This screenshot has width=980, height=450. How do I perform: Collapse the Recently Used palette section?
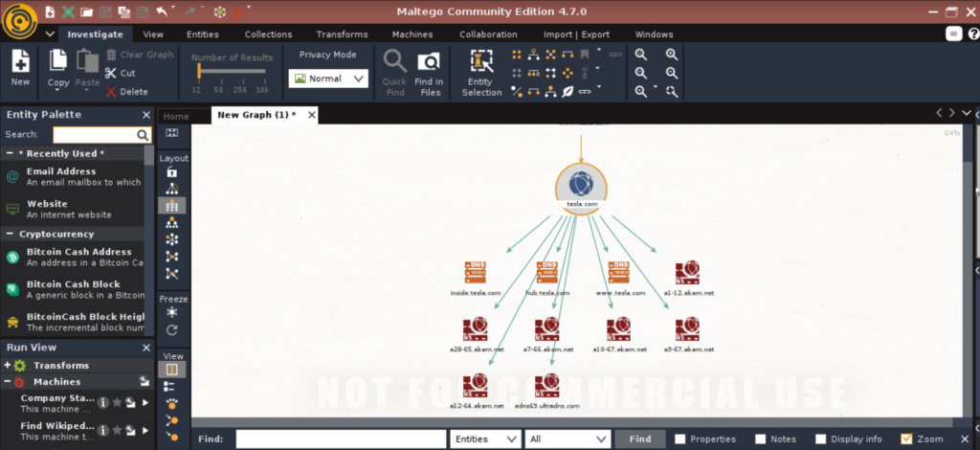tap(11, 154)
